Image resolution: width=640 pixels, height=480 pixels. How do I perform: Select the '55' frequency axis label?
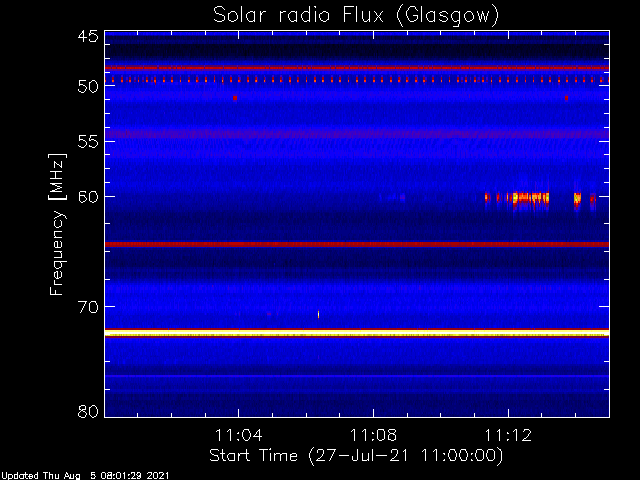pyautogui.click(x=88, y=142)
